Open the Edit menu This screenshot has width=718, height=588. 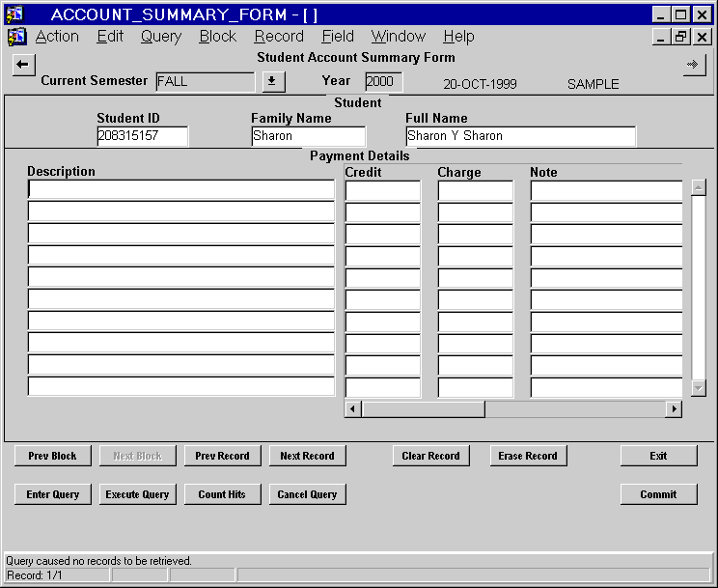click(110, 36)
